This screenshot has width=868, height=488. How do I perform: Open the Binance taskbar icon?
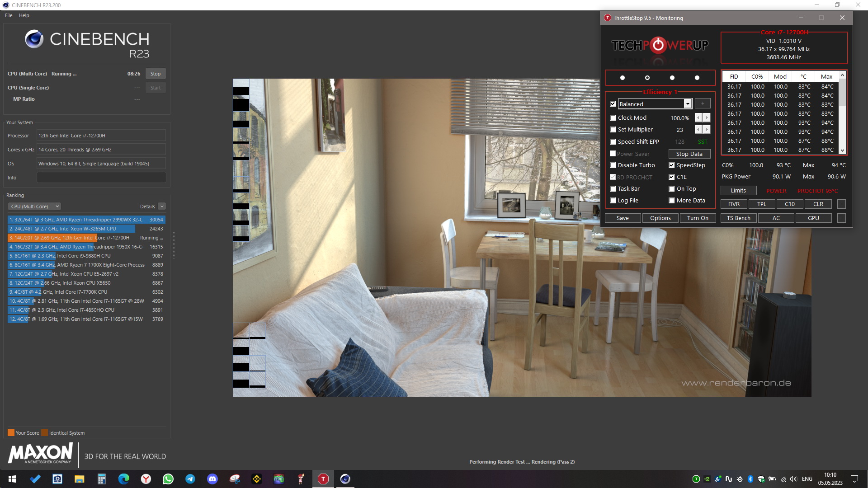257,479
